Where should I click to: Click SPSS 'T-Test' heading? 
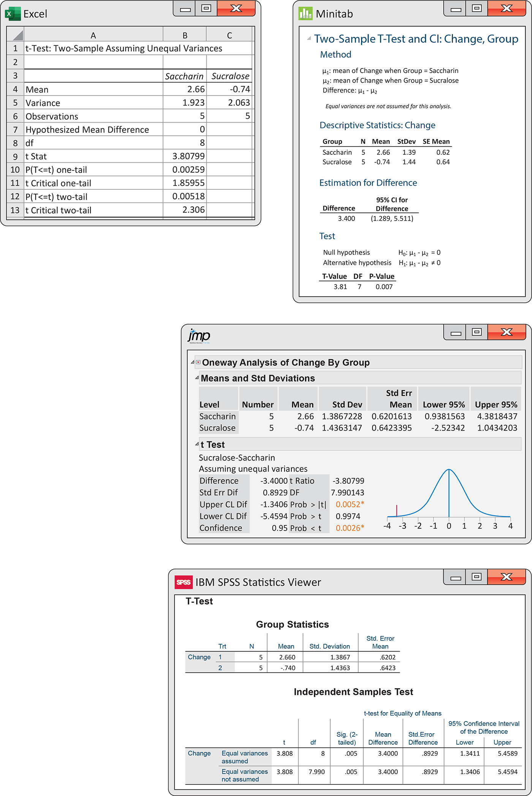pos(199,601)
